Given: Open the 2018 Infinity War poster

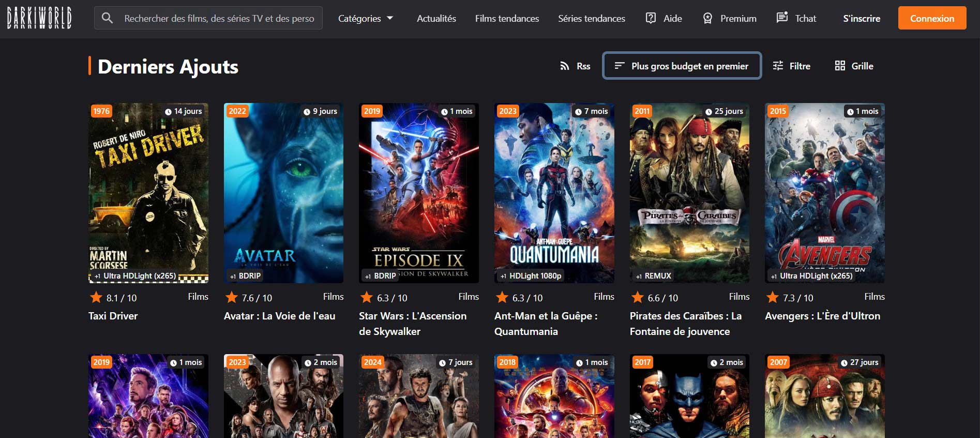Looking at the screenshot, I should (x=554, y=396).
